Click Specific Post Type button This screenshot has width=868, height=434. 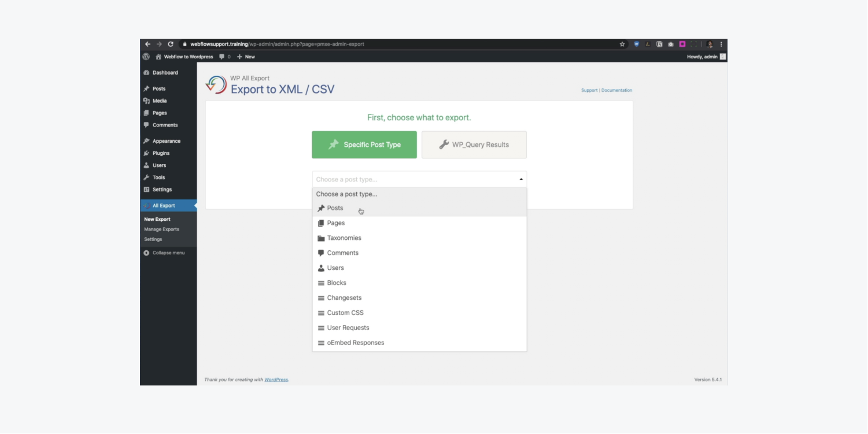tap(364, 144)
